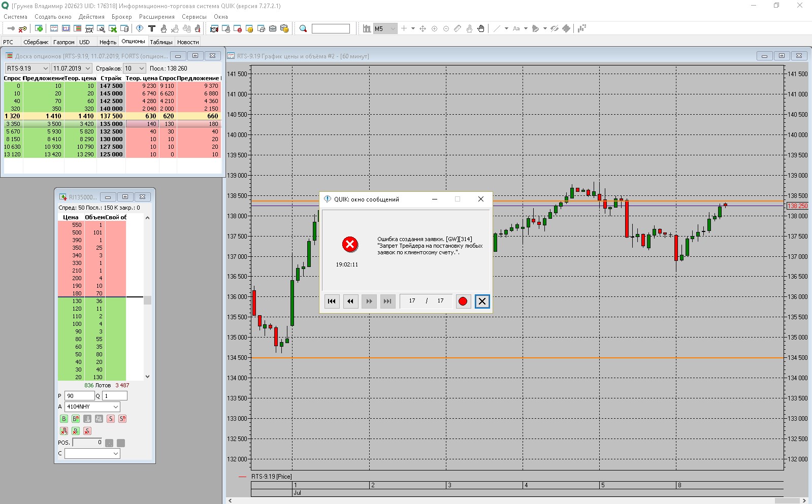812x504 pixels.
Task: Select the 137 500 strike row in option board
Action: (112, 116)
